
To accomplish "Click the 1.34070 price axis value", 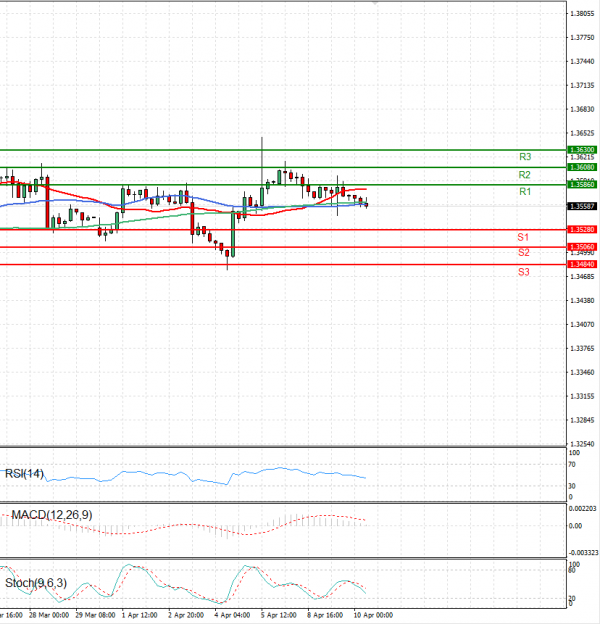I will click(582, 325).
